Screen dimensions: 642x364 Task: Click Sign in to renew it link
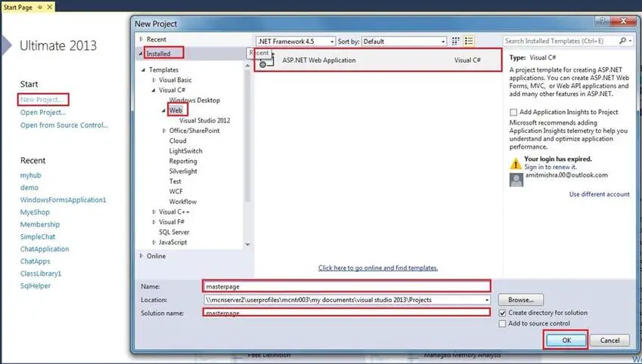tap(551, 167)
